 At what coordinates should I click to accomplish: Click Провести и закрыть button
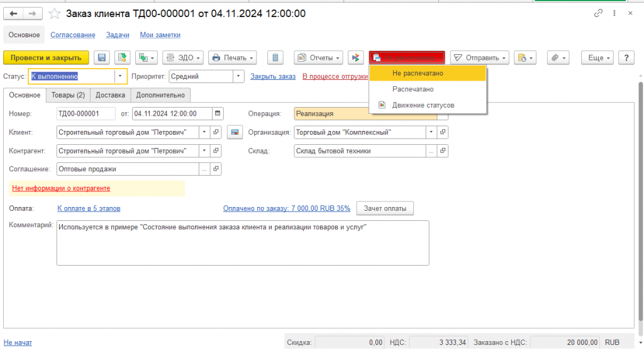pos(46,58)
